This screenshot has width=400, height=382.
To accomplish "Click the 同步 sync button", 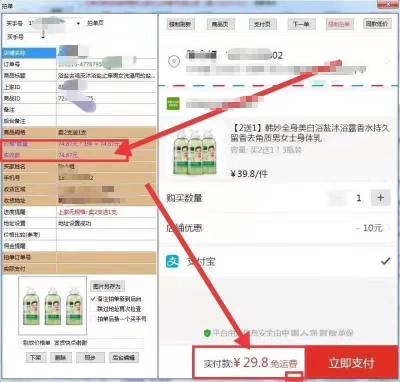I will [90, 358].
